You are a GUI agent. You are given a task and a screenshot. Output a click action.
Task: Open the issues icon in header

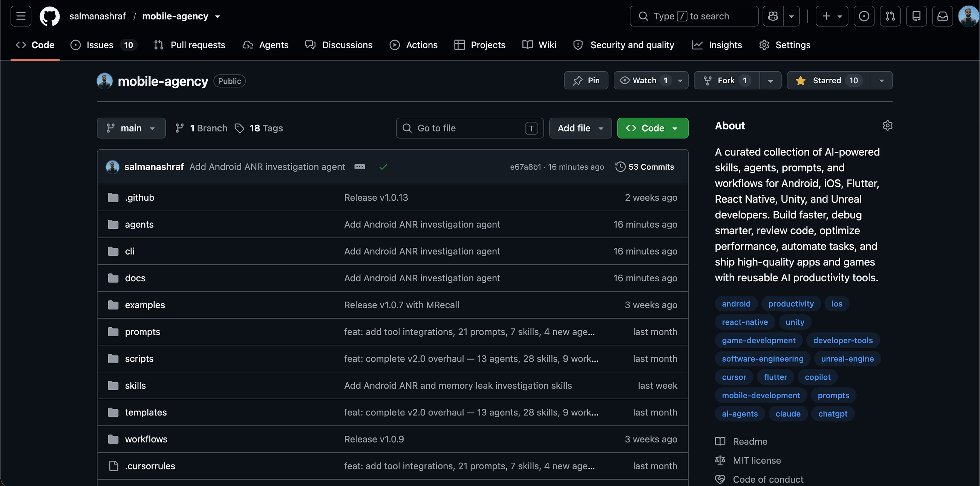pos(864,16)
